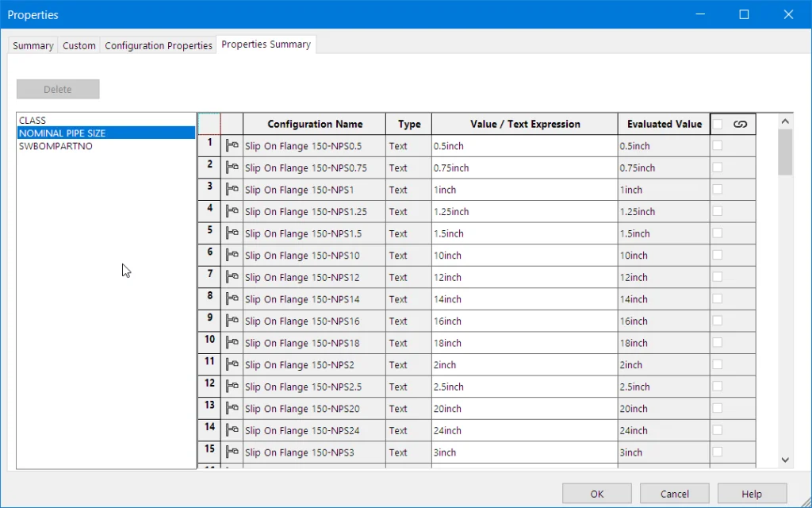812x508 pixels.
Task: Click the Cancel button
Action: coord(674,494)
